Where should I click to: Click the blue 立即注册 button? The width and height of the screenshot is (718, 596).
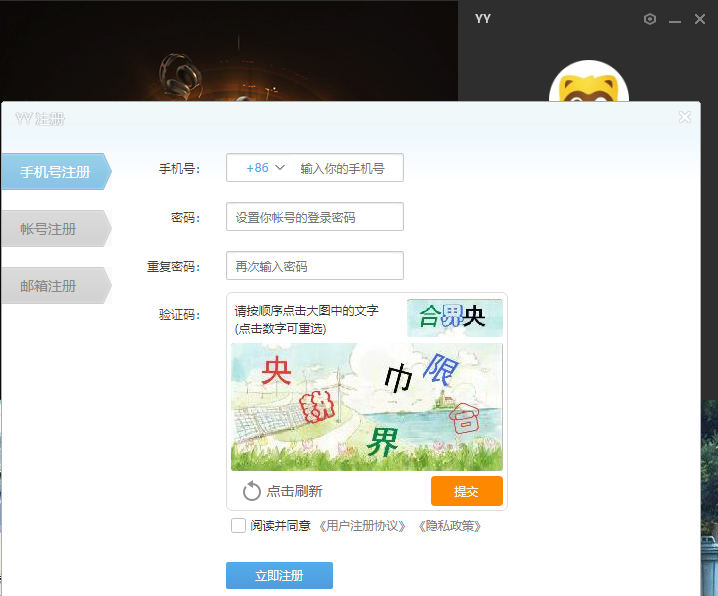click(x=279, y=576)
